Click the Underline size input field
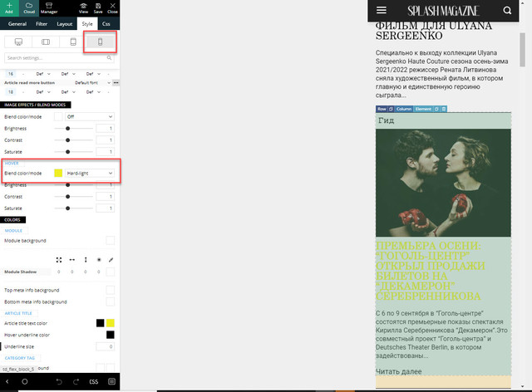Viewport: 532px width, 392px height. click(106, 346)
